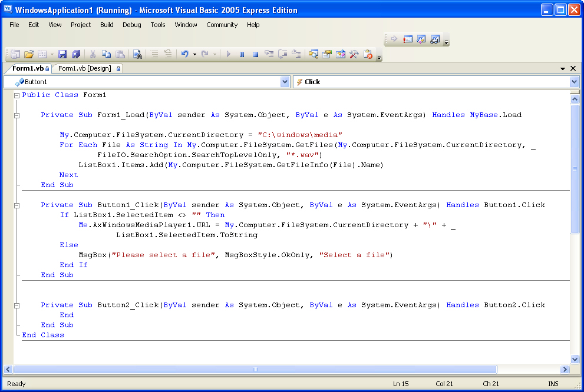Open the Error List icon

[368, 54]
